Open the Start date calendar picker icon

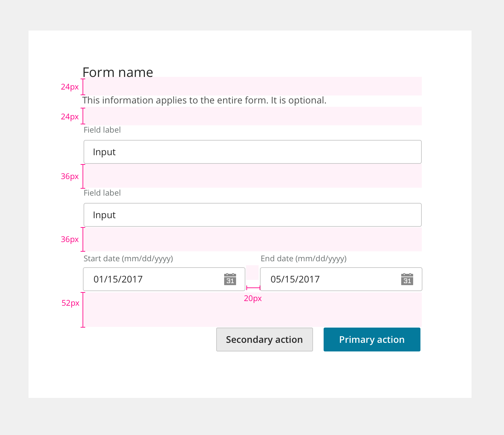pos(230,279)
